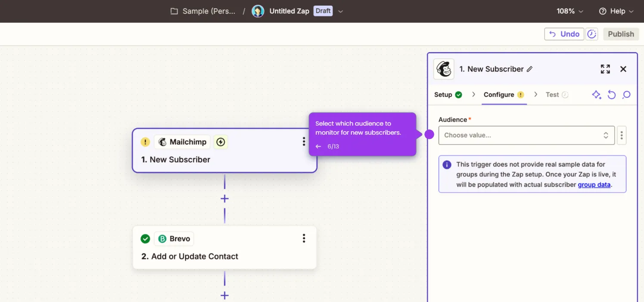Click the green check beside Setup tab
This screenshot has height=302, width=644.
[x=458, y=95]
